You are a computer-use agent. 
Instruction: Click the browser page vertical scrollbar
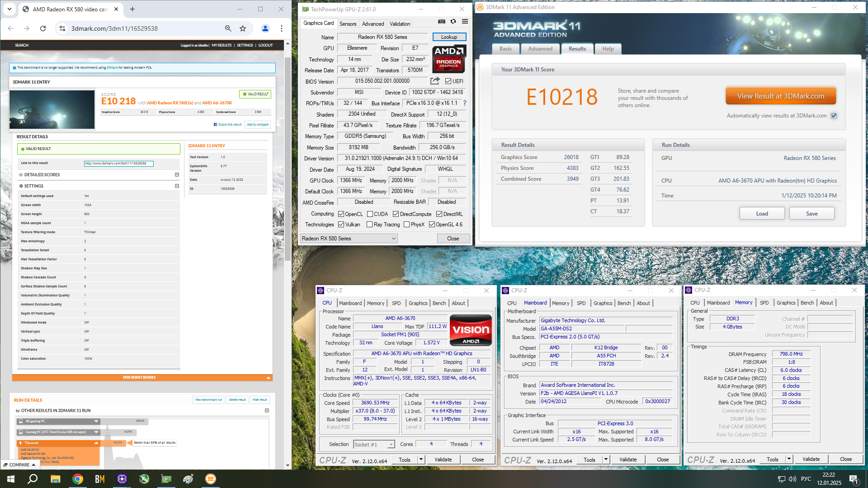point(288,158)
